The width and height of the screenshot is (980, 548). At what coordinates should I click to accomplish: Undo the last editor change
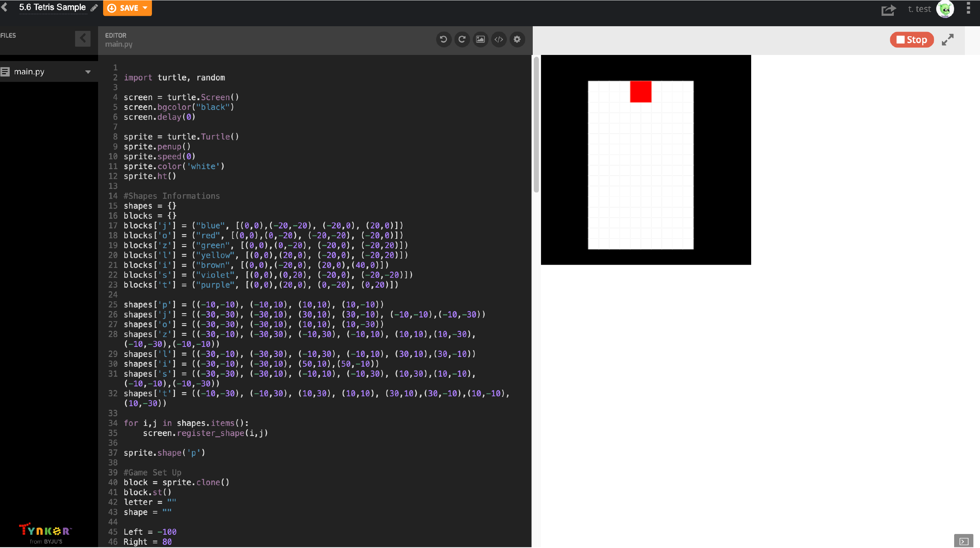point(443,39)
